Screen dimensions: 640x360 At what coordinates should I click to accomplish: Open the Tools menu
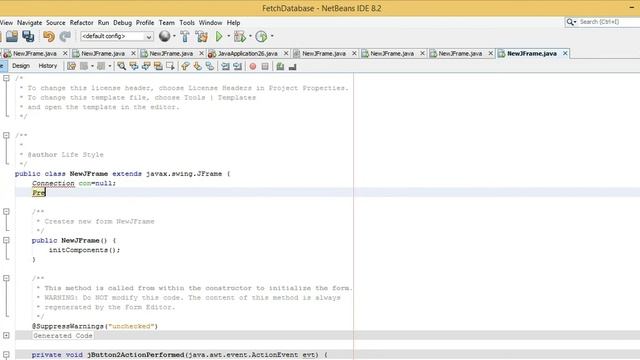187,22
